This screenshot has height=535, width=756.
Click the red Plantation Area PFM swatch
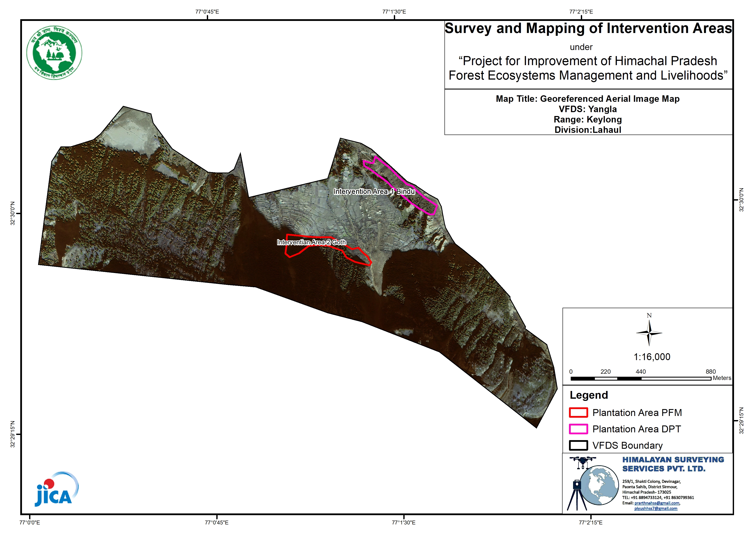(x=578, y=412)
